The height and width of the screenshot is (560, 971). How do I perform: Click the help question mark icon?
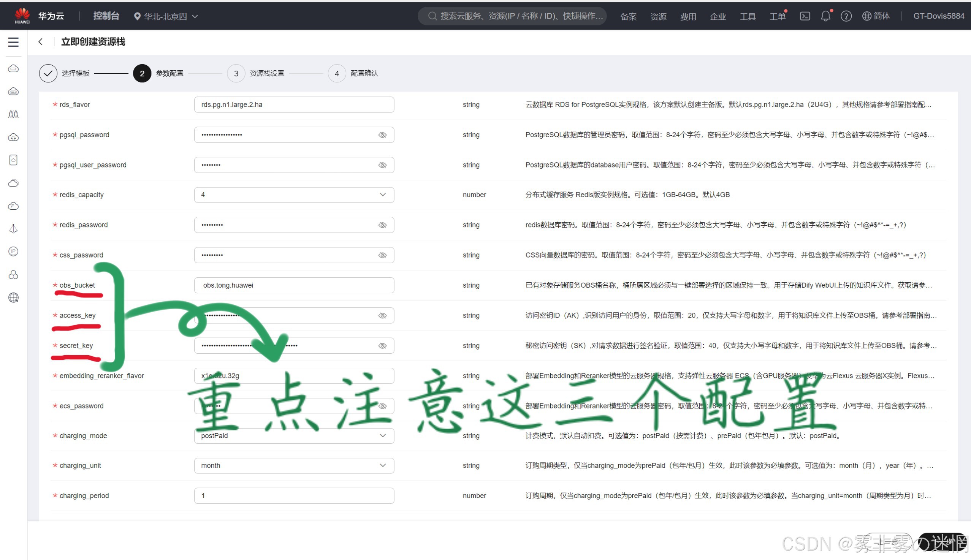[x=846, y=16]
